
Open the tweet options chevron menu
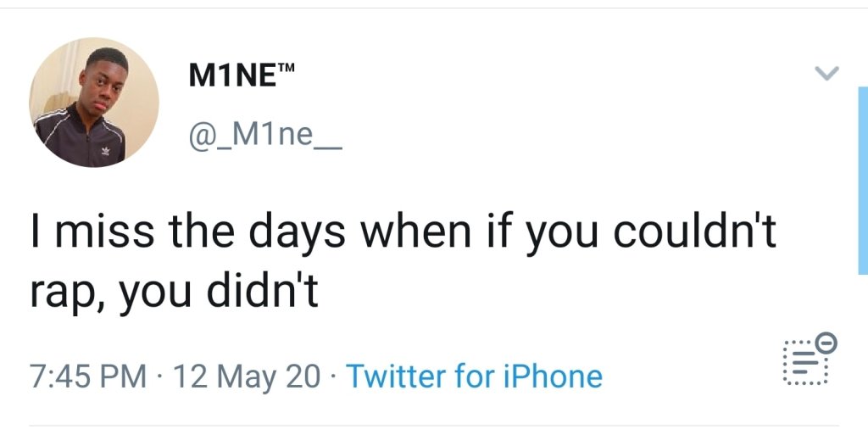[x=826, y=74]
